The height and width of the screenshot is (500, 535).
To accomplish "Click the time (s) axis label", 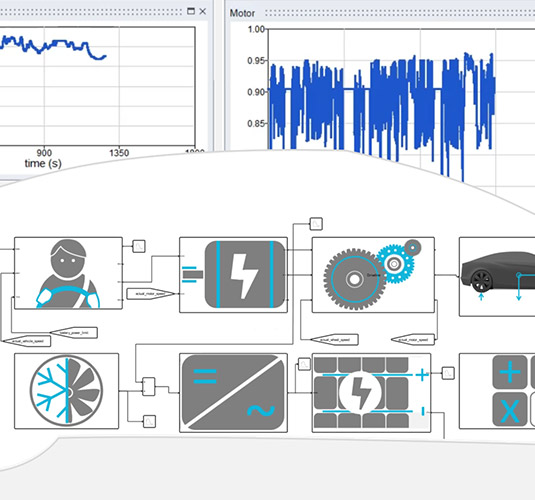I will pos(43,163).
